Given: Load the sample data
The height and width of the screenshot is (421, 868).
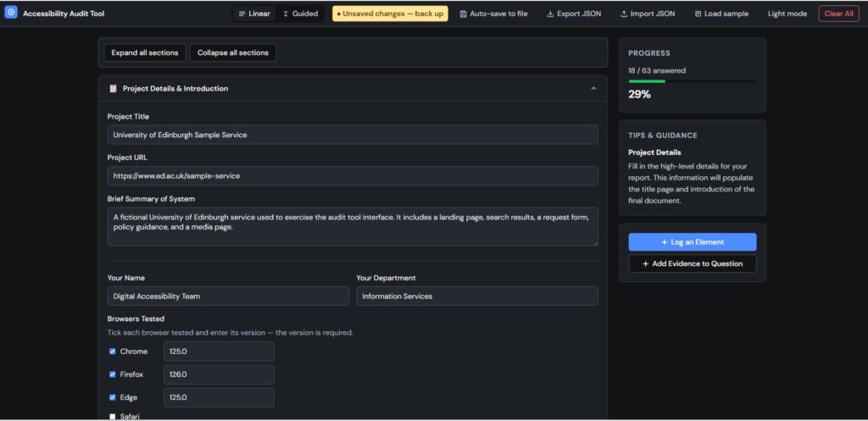Looking at the screenshot, I should tap(721, 14).
